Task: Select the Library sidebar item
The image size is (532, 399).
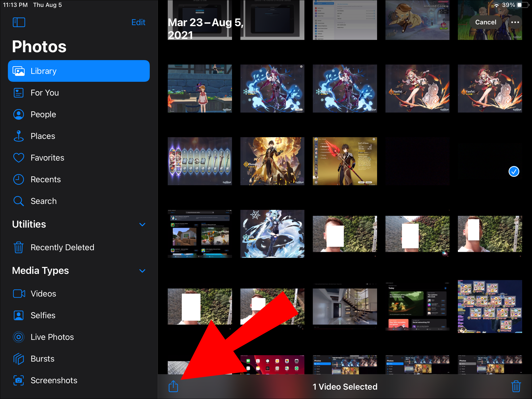Action: (x=79, y=71)
